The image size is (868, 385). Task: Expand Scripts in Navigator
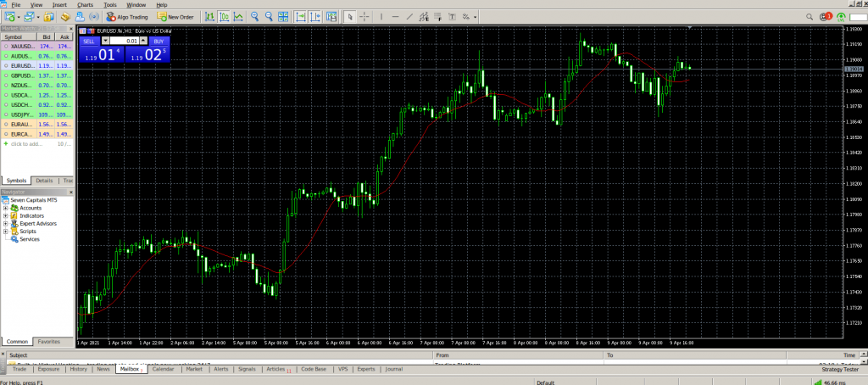[x=6, y=231]
